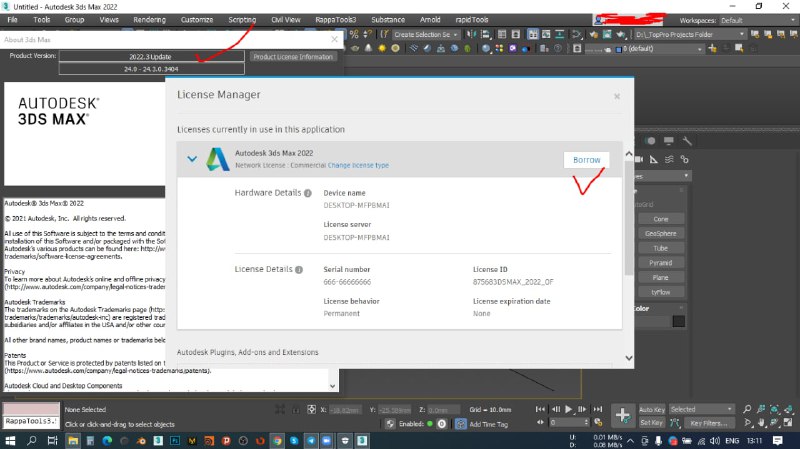Open Chrome from Windows taskbar
The width and height of the screenshot is (800, 449).
coord(277,440)
